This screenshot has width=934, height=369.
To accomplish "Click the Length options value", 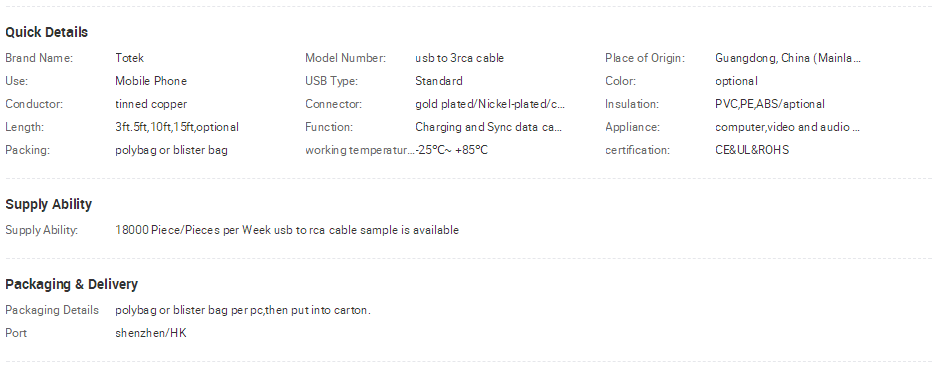I will coord(177,127).
